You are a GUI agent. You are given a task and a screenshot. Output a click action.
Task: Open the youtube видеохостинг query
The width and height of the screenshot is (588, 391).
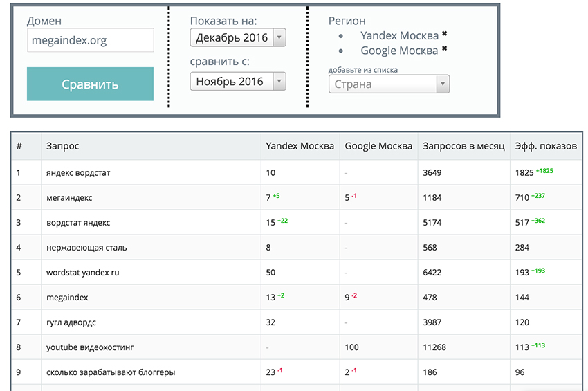coord(90,347)
